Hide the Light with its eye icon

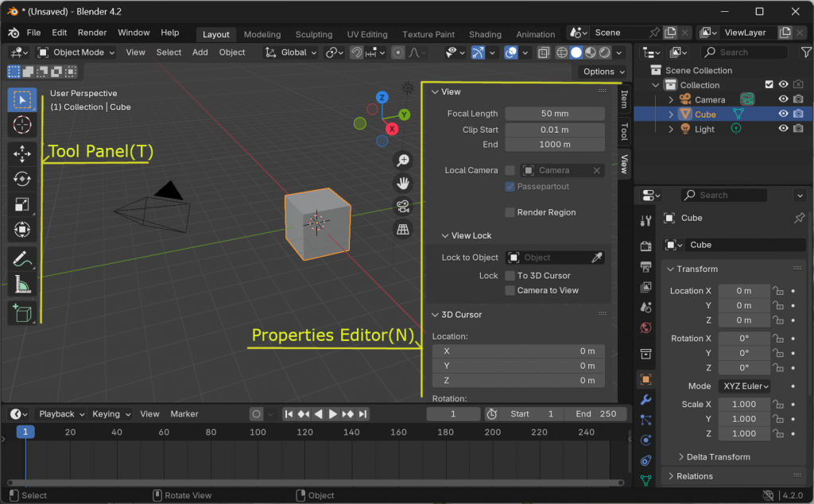tap(783, 128)
